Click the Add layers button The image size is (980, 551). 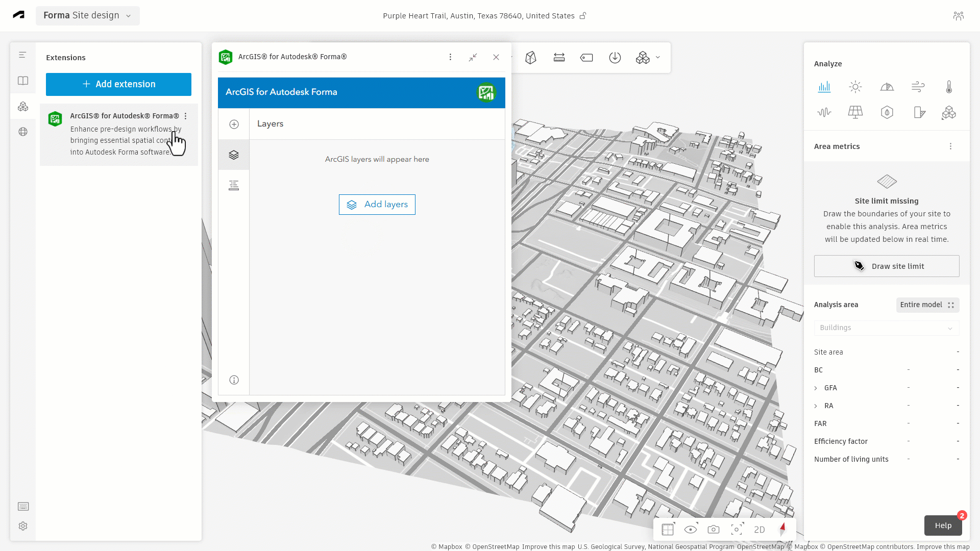point(377,205)
